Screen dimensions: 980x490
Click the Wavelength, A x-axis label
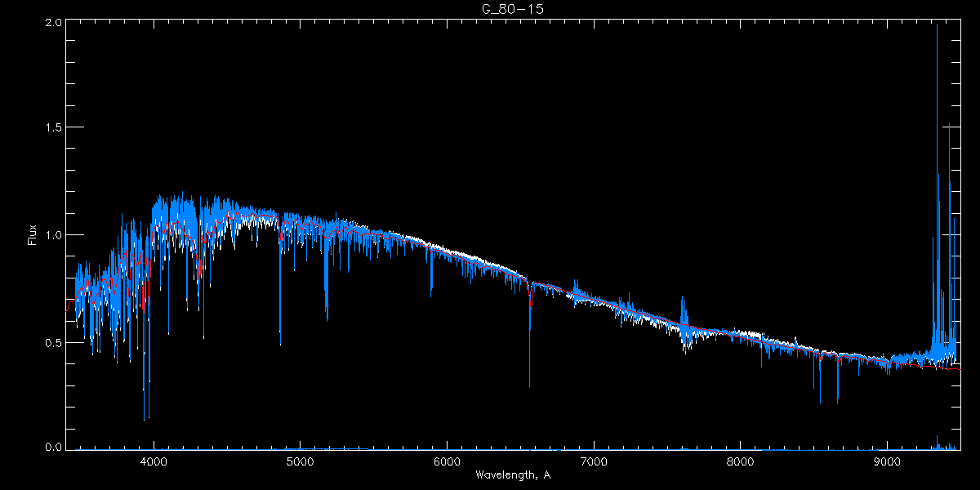[x=512, y=474]
